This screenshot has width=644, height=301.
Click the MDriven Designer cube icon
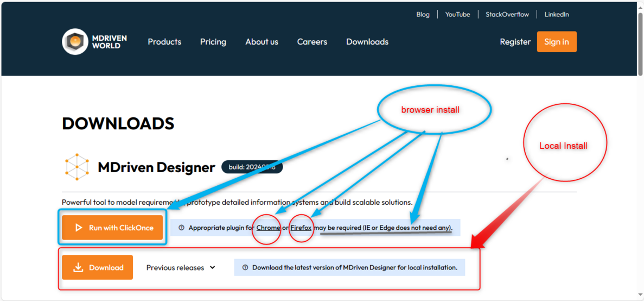(x=77, y=167)
